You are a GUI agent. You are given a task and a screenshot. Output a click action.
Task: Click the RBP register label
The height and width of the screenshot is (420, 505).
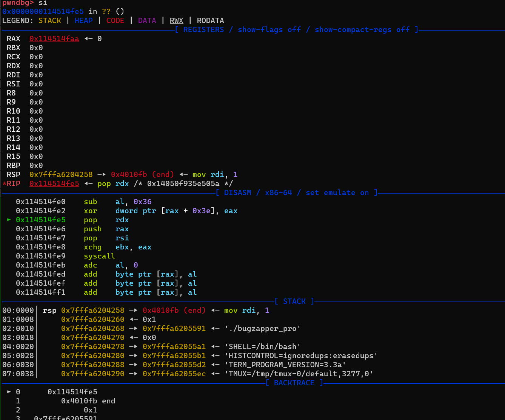coord(14,166)
